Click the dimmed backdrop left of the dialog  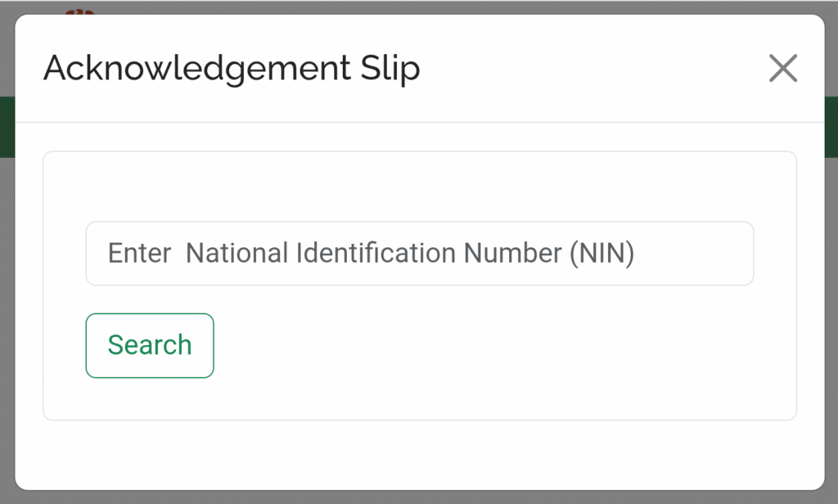pyautogui.click(x=7, y=321)
